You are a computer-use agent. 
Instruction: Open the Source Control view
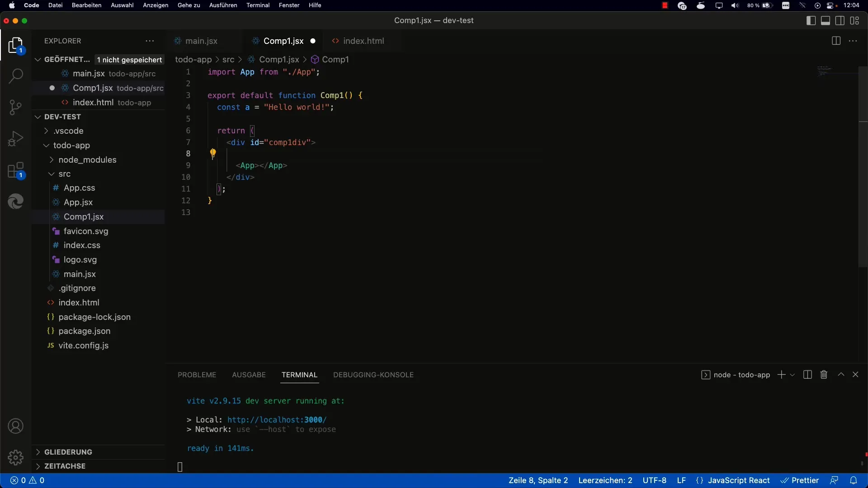click(16, 107)
